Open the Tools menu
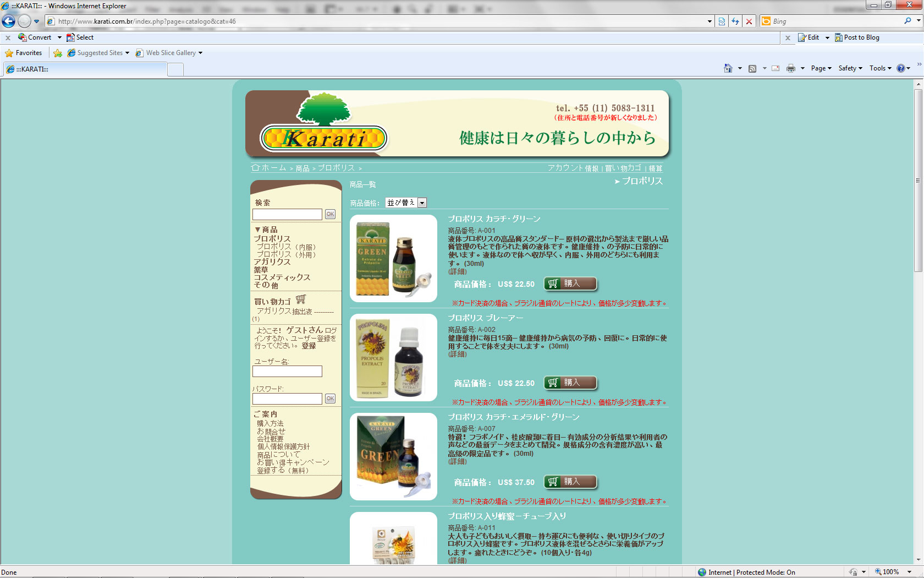Image resolution: width=924 pixels, height=578 pixels. [880, 68]
